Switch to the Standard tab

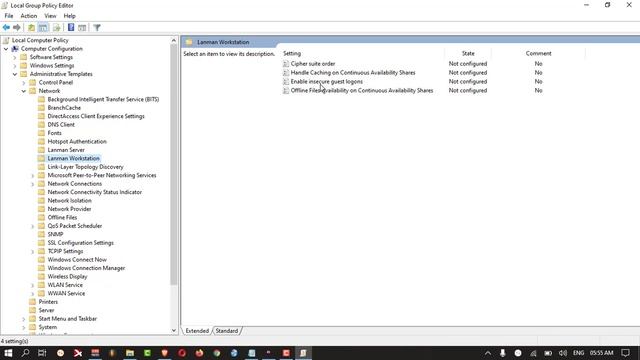[x=227, y=331]
